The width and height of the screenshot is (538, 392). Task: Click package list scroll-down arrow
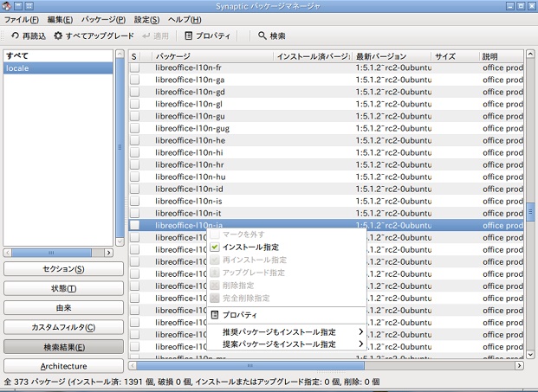(530, 355)
